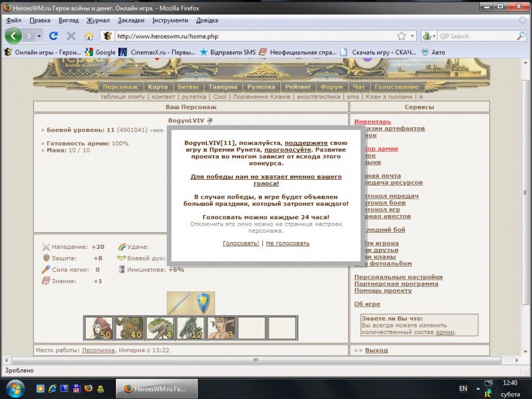This screenshot has width=532, height=399.
Task: Click the stop loading X icon
Action: point(71,35)
